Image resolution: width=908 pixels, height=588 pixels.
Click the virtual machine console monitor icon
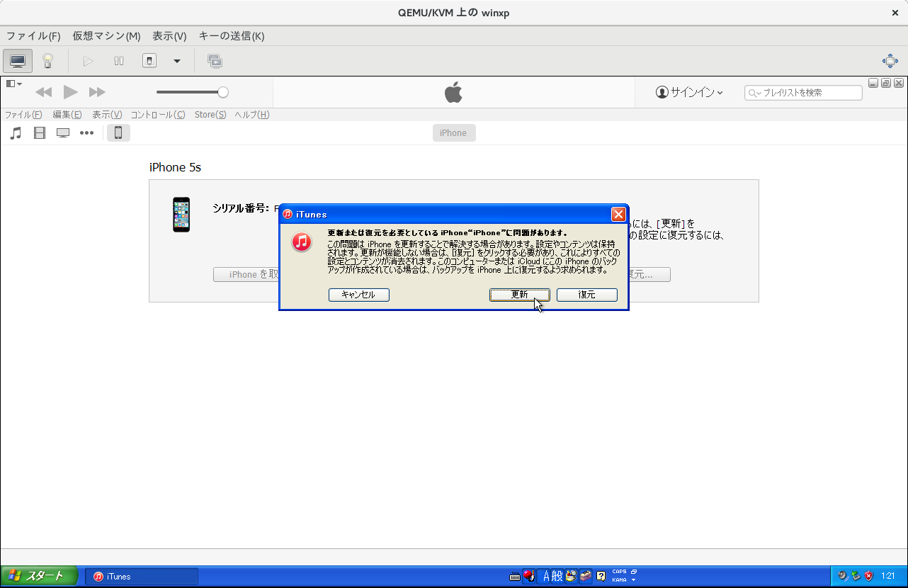(18, 61)
